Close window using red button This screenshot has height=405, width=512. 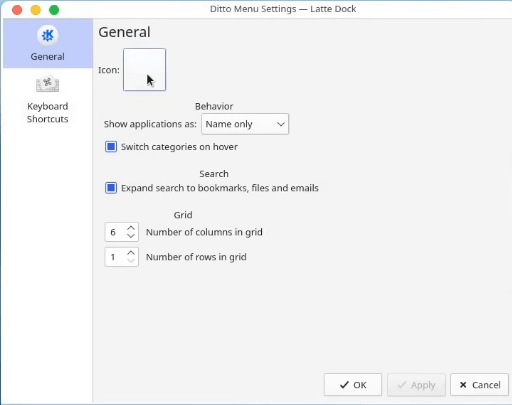tap(17, 10)
